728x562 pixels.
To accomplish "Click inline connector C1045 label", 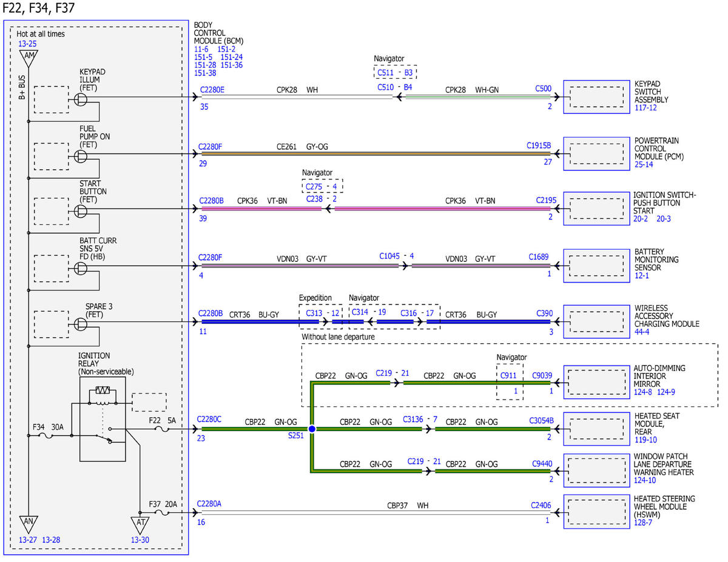I will tap(389, 256).
